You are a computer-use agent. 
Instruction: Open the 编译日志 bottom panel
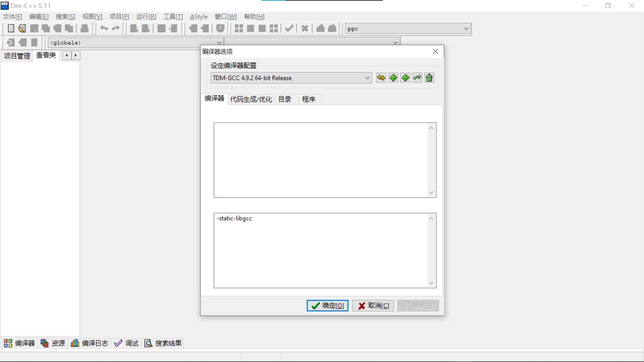point(90,343)
